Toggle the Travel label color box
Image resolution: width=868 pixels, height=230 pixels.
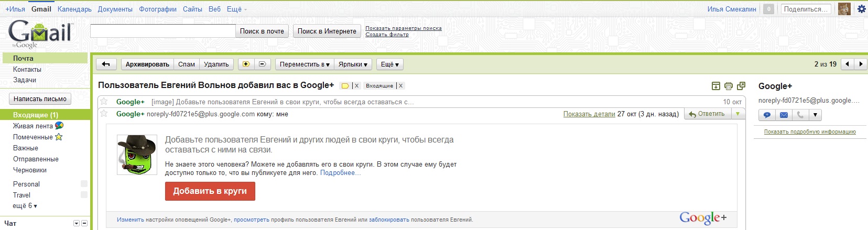point(84,194)
